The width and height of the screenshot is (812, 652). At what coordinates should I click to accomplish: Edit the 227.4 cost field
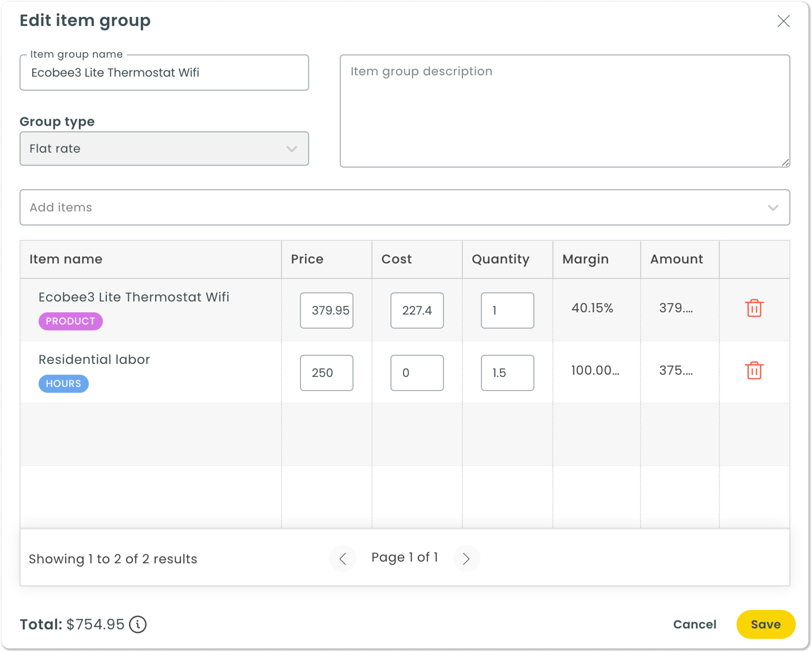coord(417,310)
